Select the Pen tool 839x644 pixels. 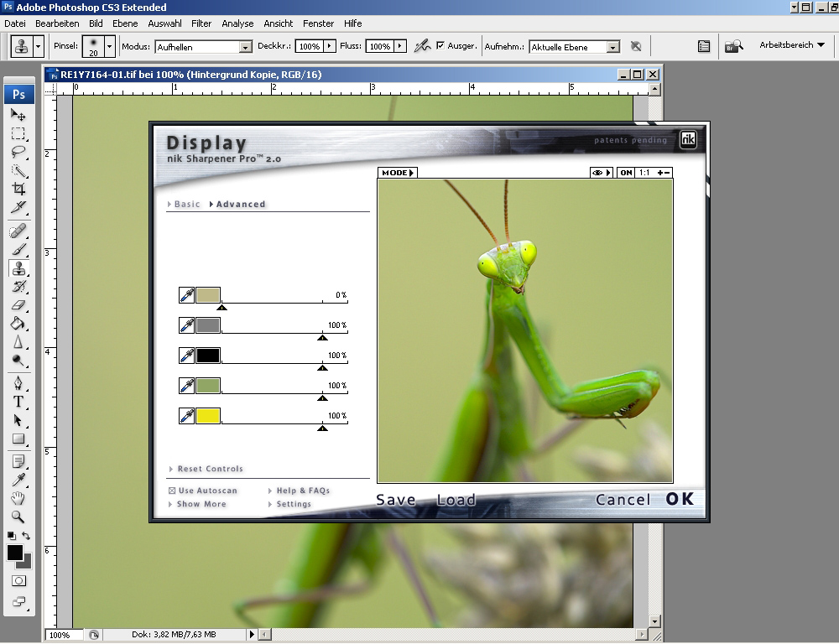18,383
